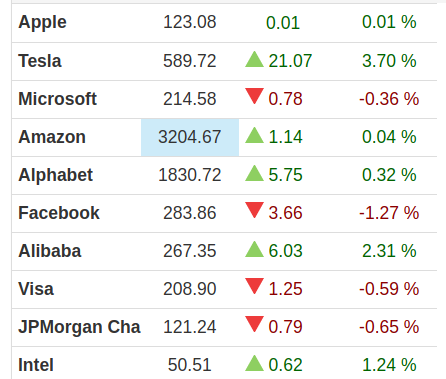The width and height of the screenshot is (446, 379).
Task: Click JPMorgan's red down arrow icon
Action: (x=254, y=324)
